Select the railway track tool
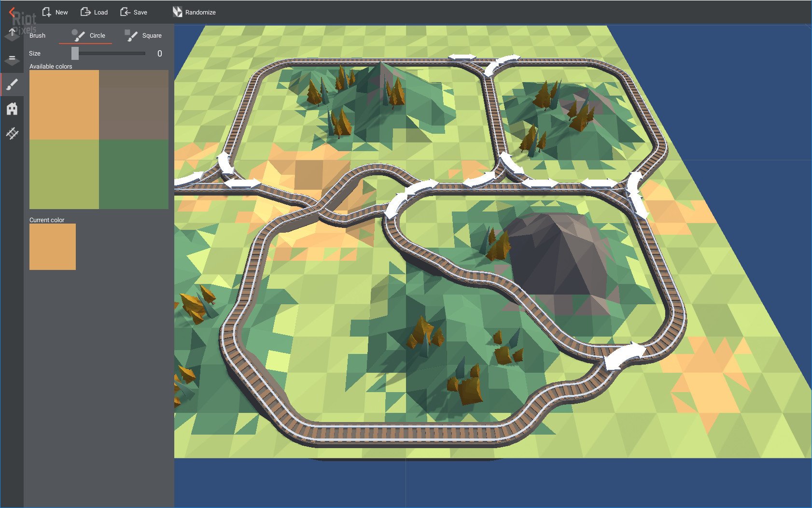 click(x=12, y=134)
